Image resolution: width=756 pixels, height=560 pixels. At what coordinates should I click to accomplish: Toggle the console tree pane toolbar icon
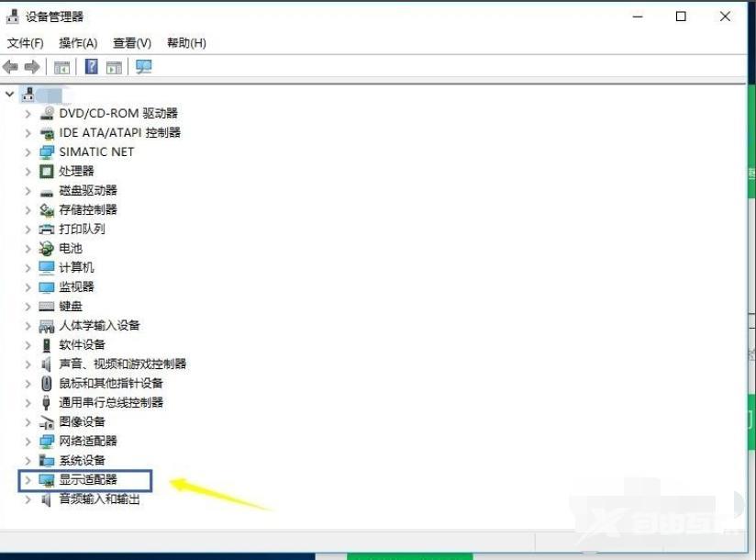(x=61, y=66)
